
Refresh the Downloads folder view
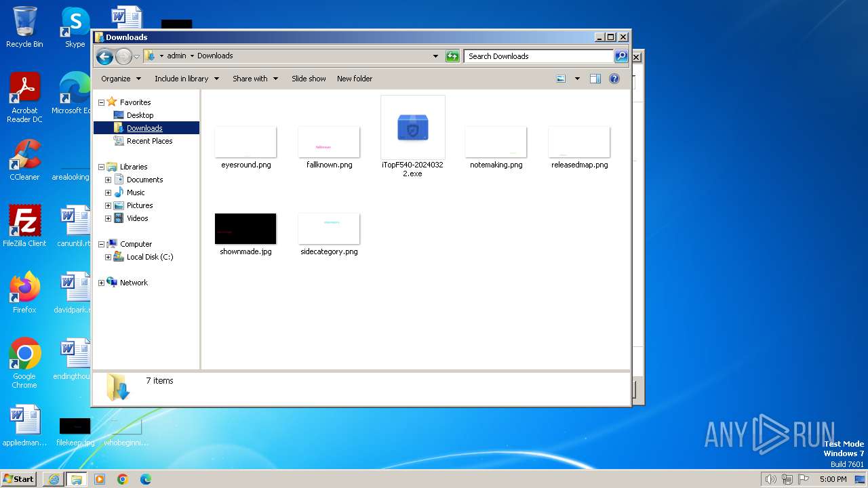(x=452, y=56)
